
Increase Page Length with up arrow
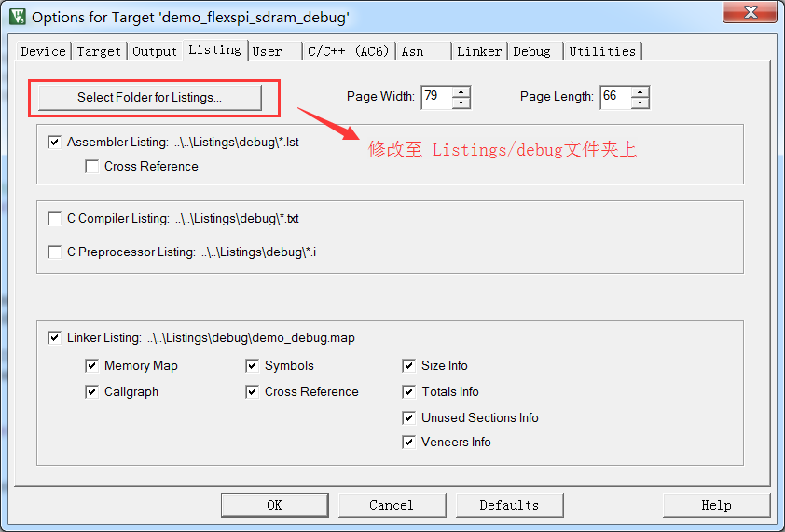pyautogui.click(x=640, y=91)
